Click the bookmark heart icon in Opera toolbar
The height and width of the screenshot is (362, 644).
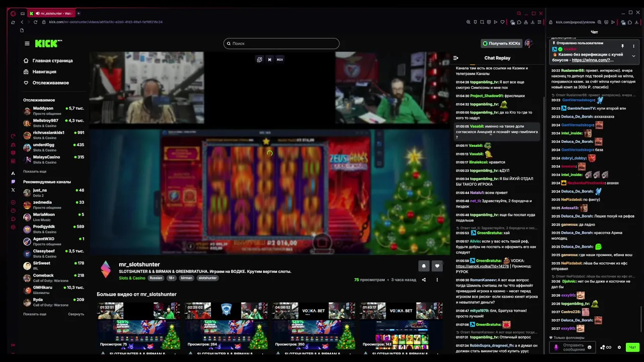click(502, 22)
